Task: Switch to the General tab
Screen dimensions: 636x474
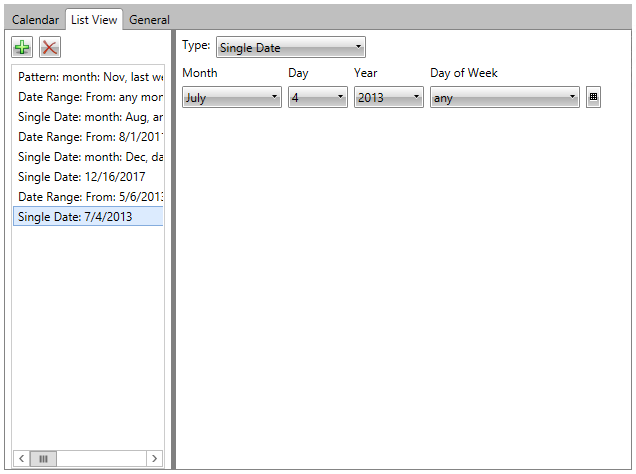Action: 149,20
